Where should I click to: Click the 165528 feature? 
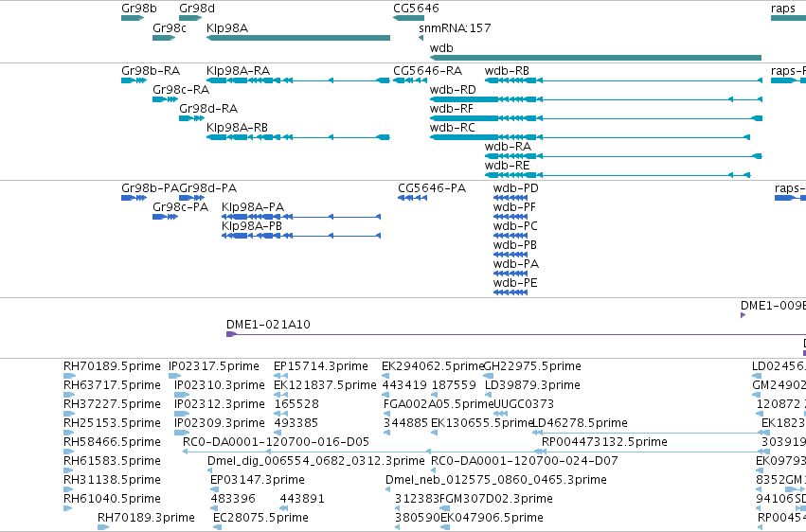pos(280,415)
